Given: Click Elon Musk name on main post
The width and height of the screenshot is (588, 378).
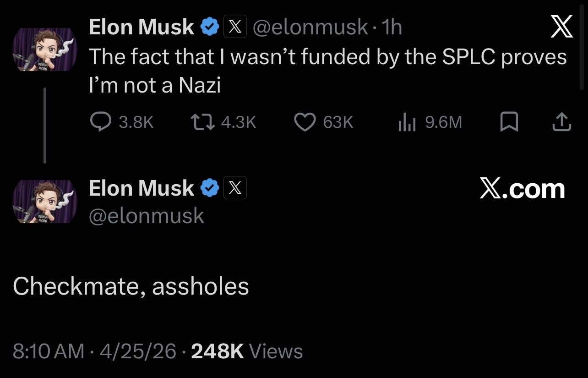Looking at the screenshot, I should point(141,188).
